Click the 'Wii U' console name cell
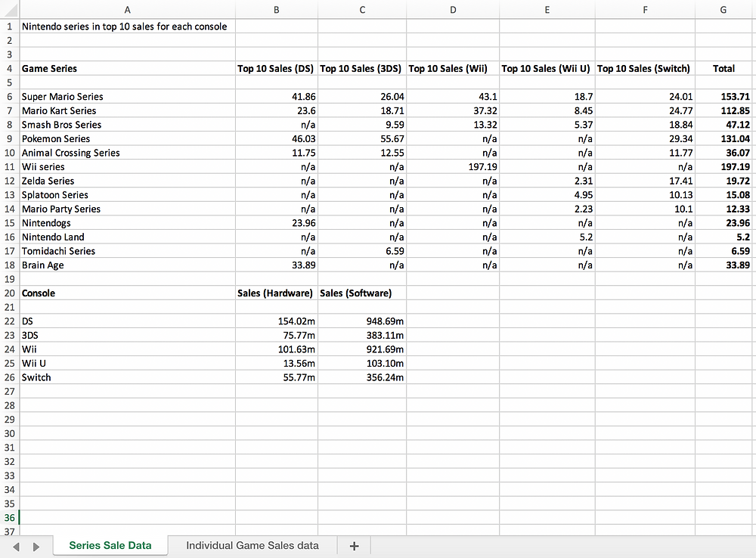 127,363
